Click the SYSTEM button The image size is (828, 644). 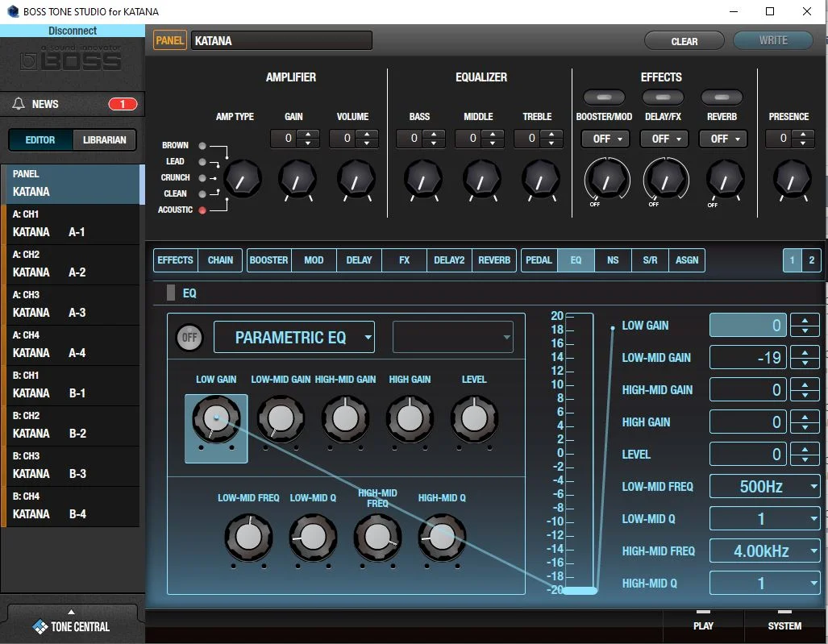click(784, 621)
